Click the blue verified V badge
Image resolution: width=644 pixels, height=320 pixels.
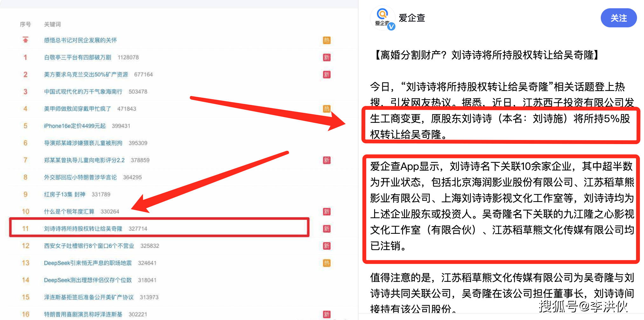(391, 27)
